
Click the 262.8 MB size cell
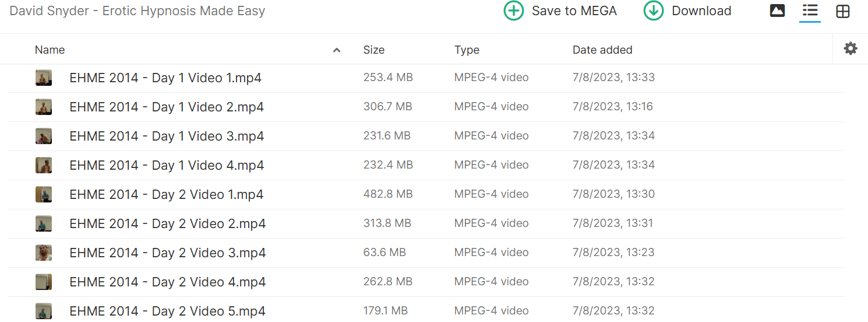click(x=388, y=281)
